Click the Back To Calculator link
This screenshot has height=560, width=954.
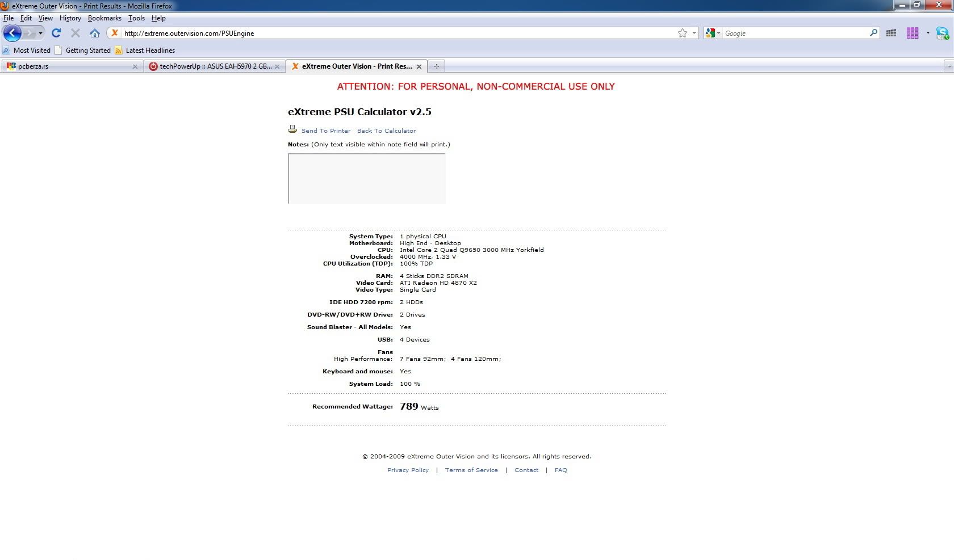tap(386, 130)
